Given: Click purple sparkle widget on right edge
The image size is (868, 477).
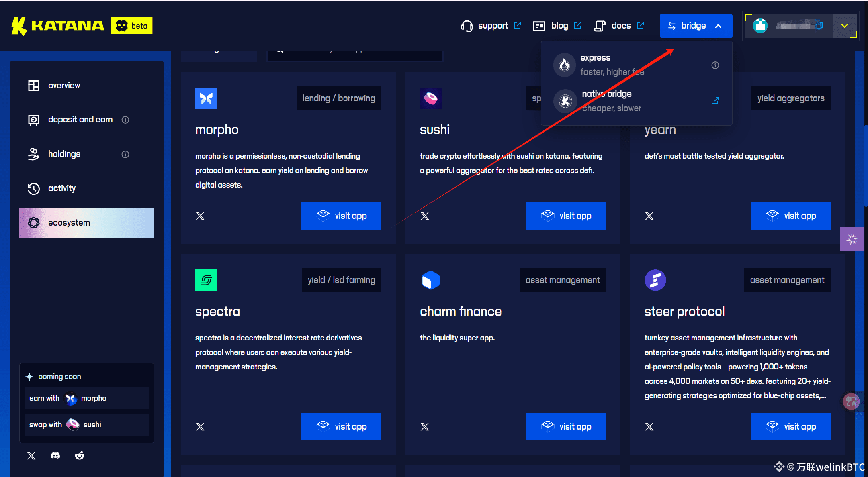Looking at the screenshot, I should click(x=852, y=239).
